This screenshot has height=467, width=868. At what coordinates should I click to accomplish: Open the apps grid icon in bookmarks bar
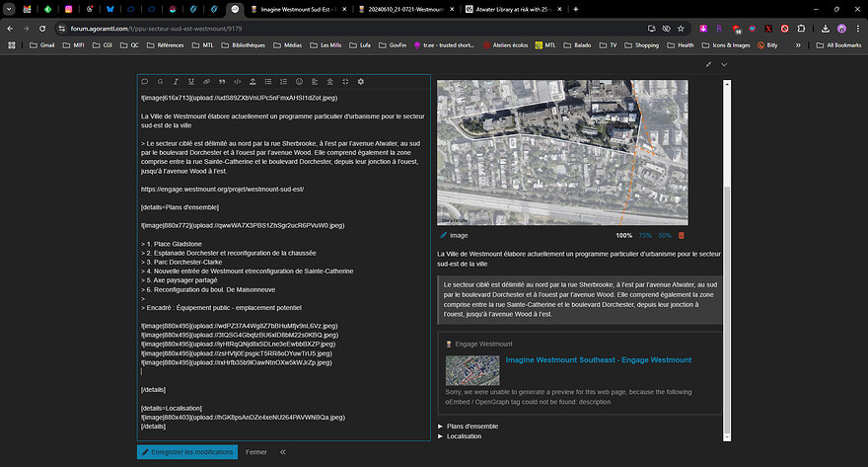pos(12,45)
